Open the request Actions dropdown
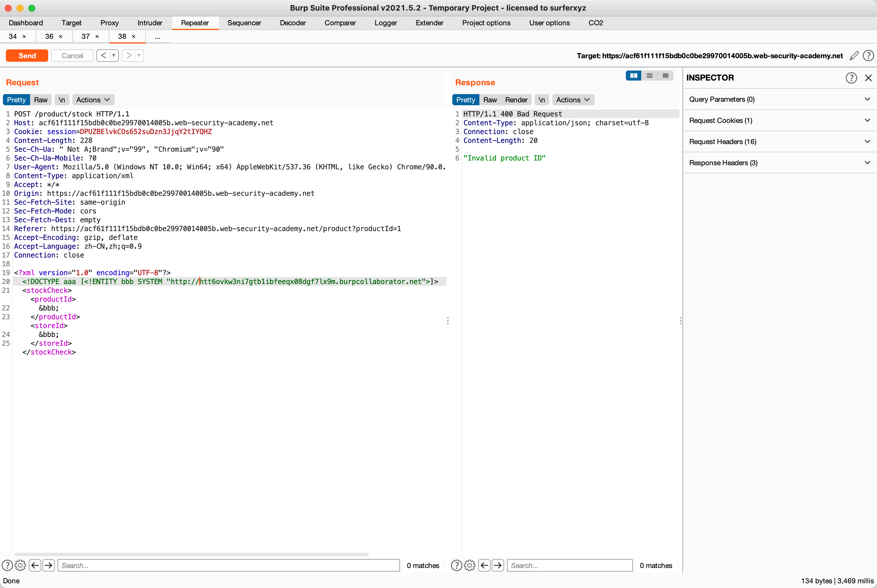This screenshot has height=588, width=877. (x=93, y=100)
